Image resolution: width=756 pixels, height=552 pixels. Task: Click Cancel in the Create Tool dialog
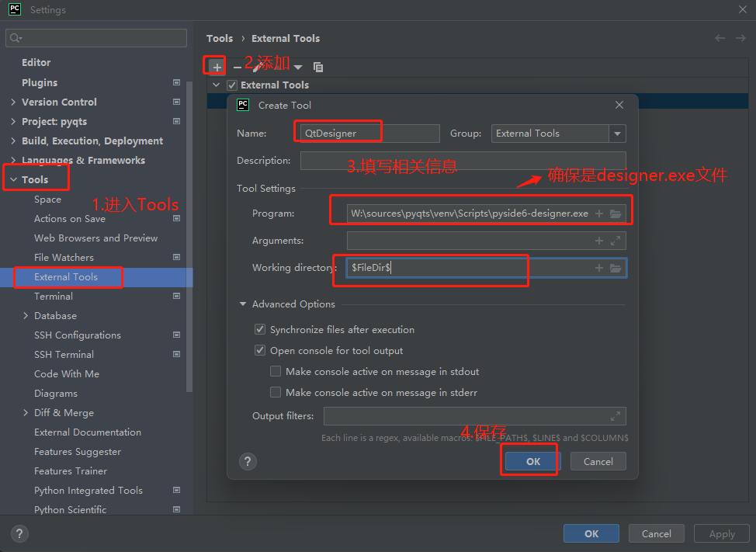[598, 461]
